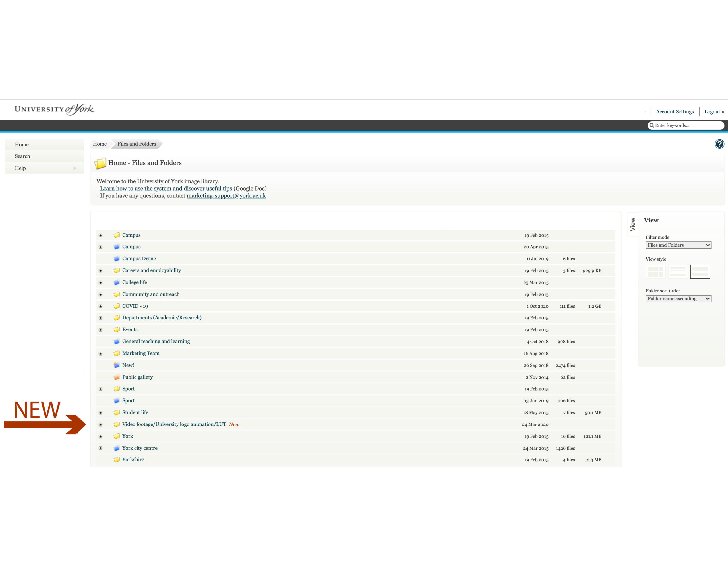This screenshot has width=728, height=566.
Task: Click the New! folder icon
Action: pos(117,365)
